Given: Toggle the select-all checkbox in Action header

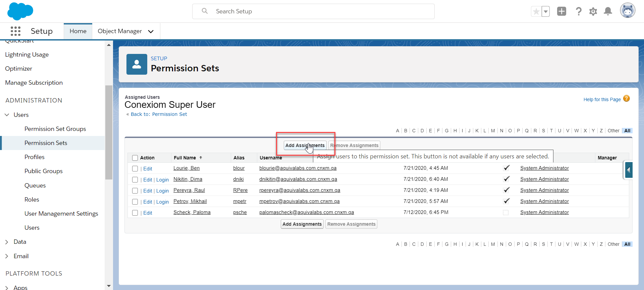Looking at the screenshot, I should click(135, 158).
